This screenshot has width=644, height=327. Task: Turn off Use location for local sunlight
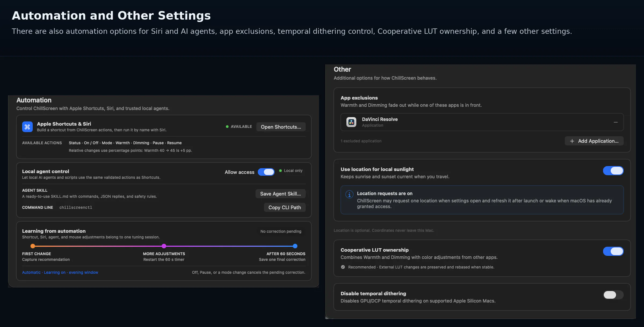tap(613, 171)
